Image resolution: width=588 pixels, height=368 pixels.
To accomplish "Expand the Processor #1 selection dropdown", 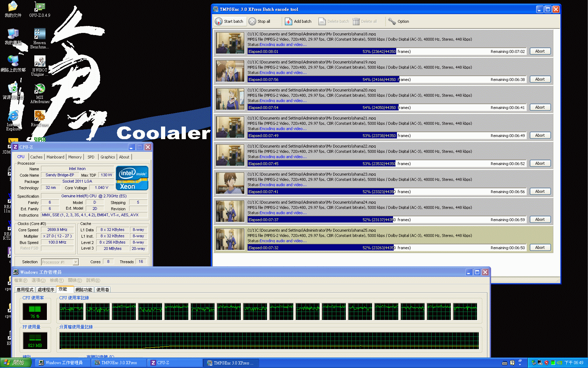I will tap(76, 262).
